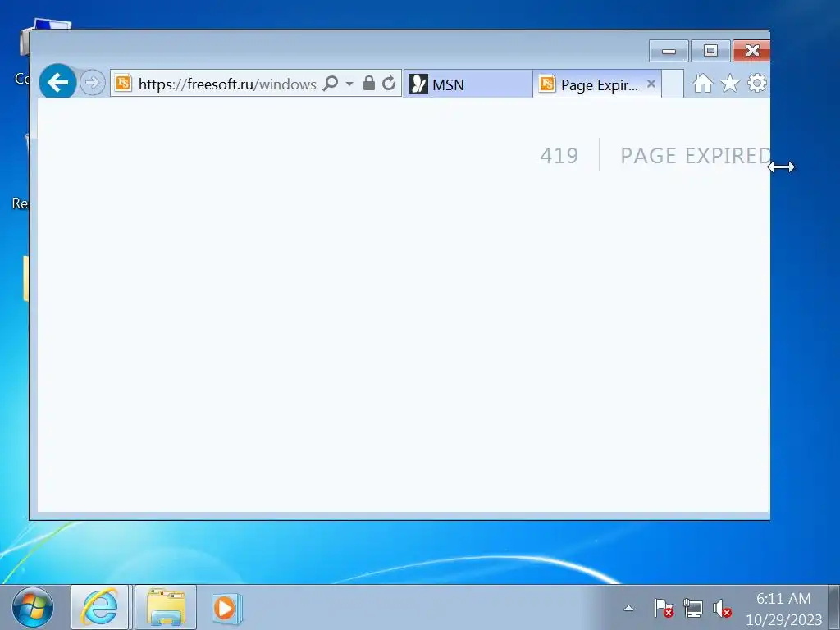
Task: Switch to the MSN tab
Action: click(468, 84)
